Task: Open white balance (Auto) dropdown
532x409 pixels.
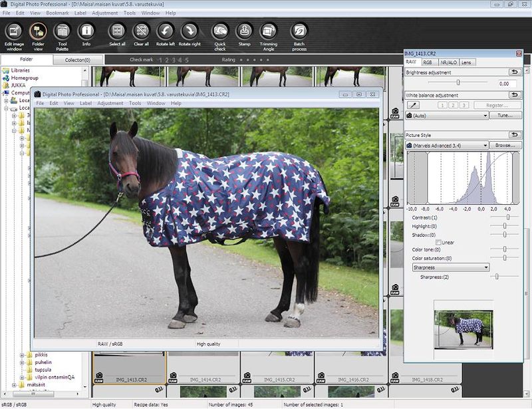Action: click(x=447, y=116)
